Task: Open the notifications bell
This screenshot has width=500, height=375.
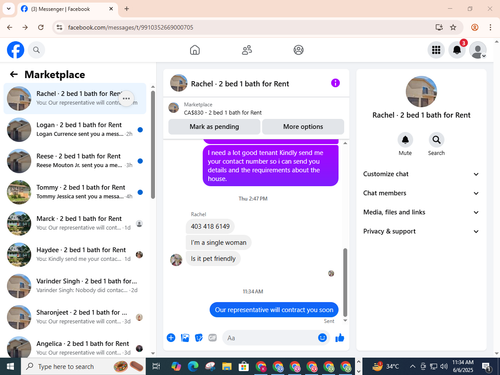Action: click(x=457, y=50)
